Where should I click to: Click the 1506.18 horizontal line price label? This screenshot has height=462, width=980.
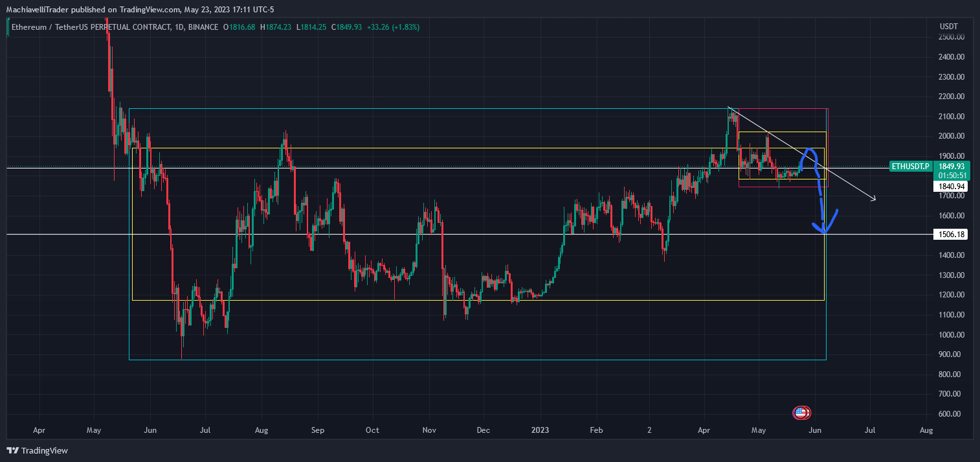pos(950,235)
